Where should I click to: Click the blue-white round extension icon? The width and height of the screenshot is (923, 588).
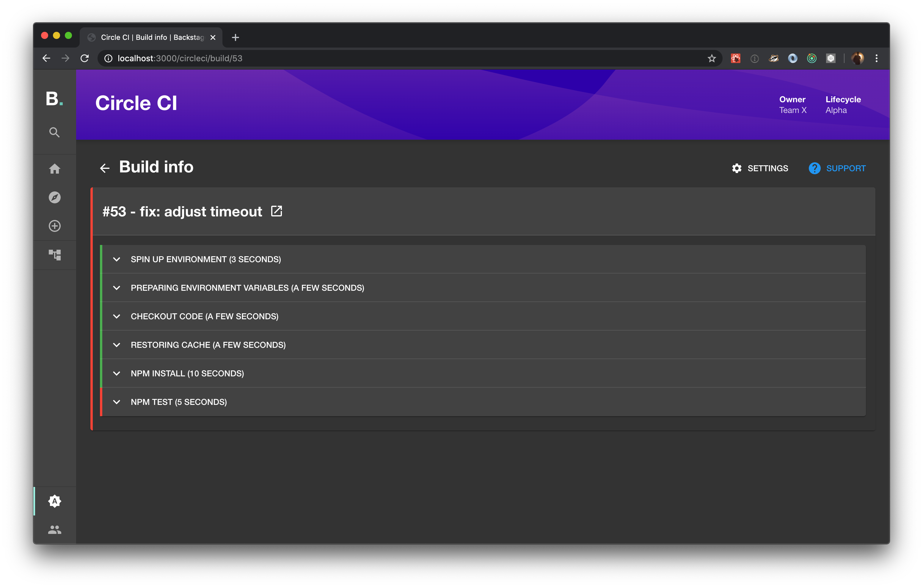pos(793,58)
